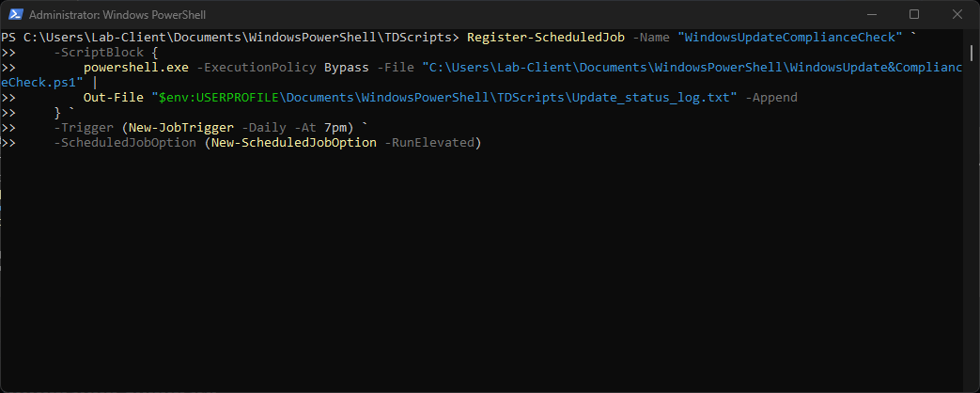Screen dimensions: 980x393
Task: Click the 7pm time value
Action: [x=335, y=128]
